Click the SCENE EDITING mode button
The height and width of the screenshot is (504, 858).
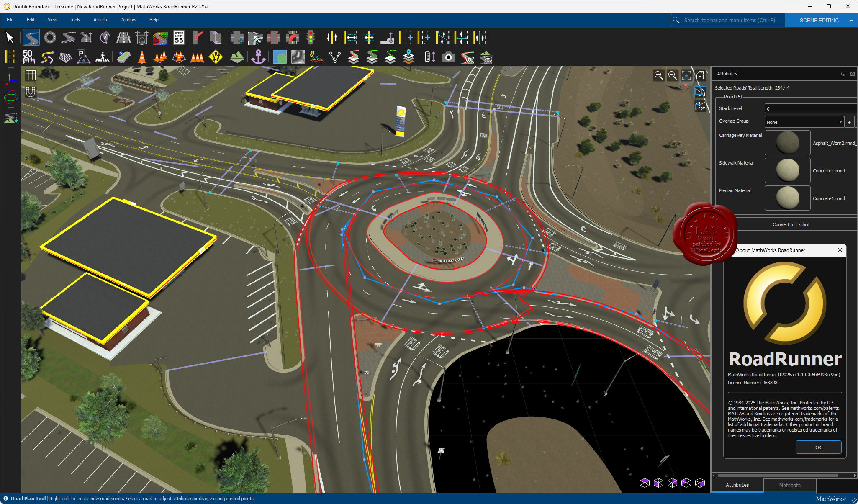coord(819,21)
